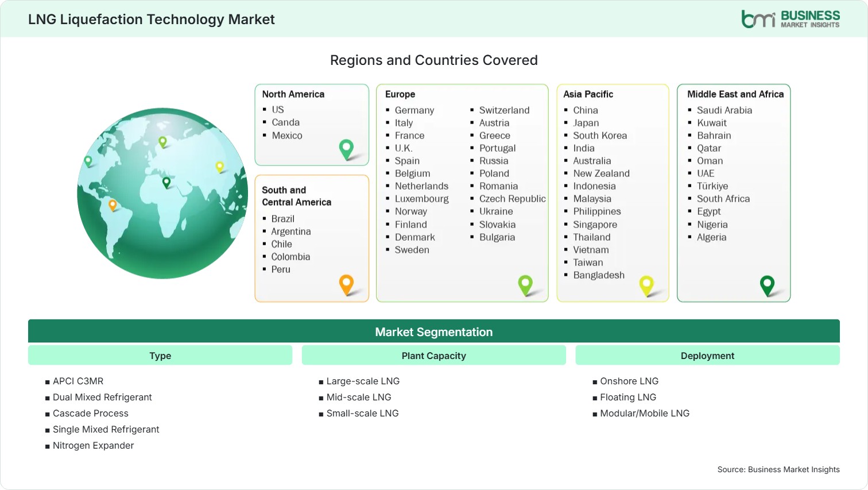
Task: Click the Europe heading
Action: pos(400,94)
